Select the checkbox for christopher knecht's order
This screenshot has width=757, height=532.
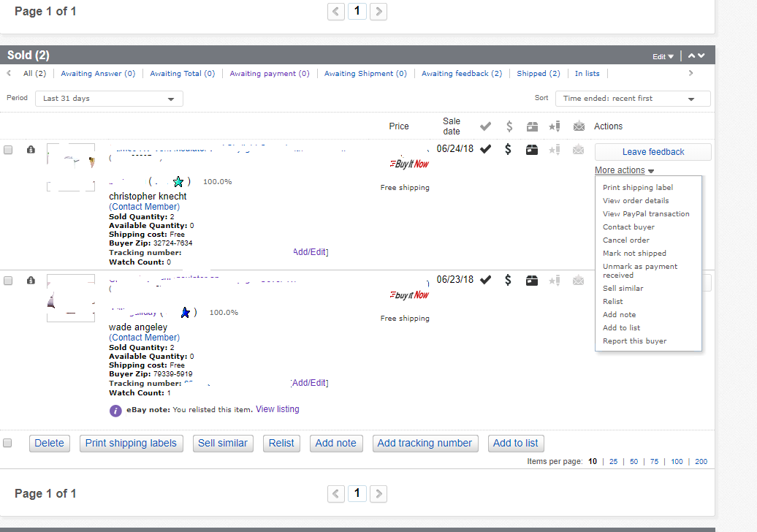point(8,150)
